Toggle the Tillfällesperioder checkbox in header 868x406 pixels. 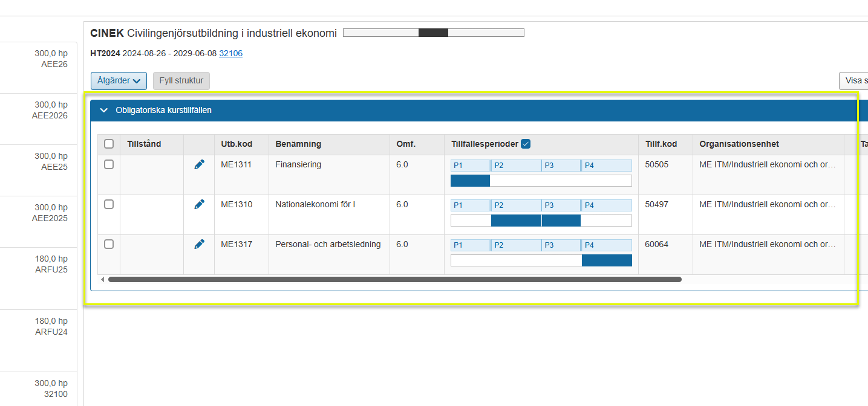pyautogui.click(x=526, y=144)
